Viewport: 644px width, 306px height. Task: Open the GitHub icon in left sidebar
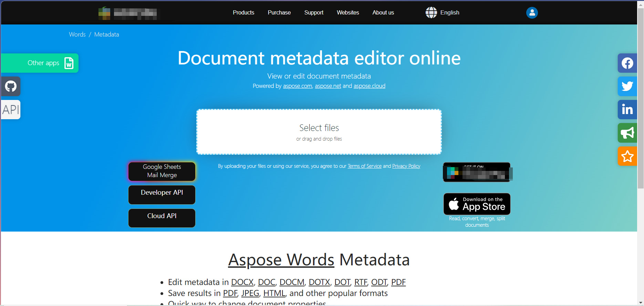click(x=11, y=86)
